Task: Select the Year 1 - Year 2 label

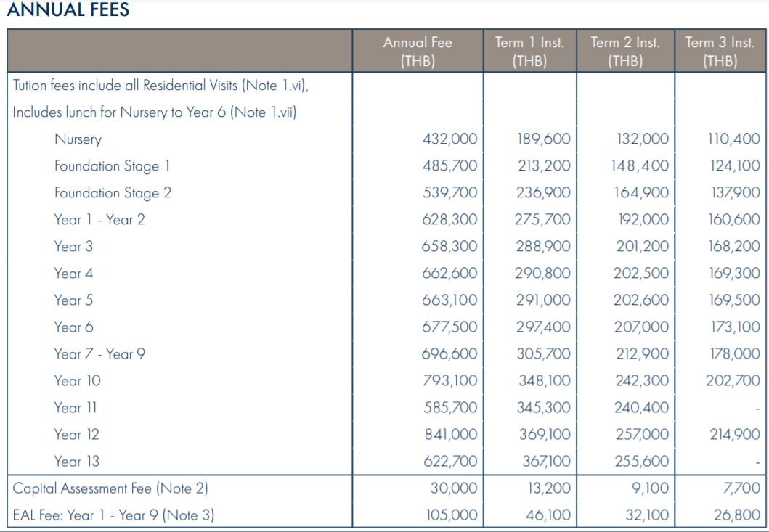Action: click(x=99, y=220)
